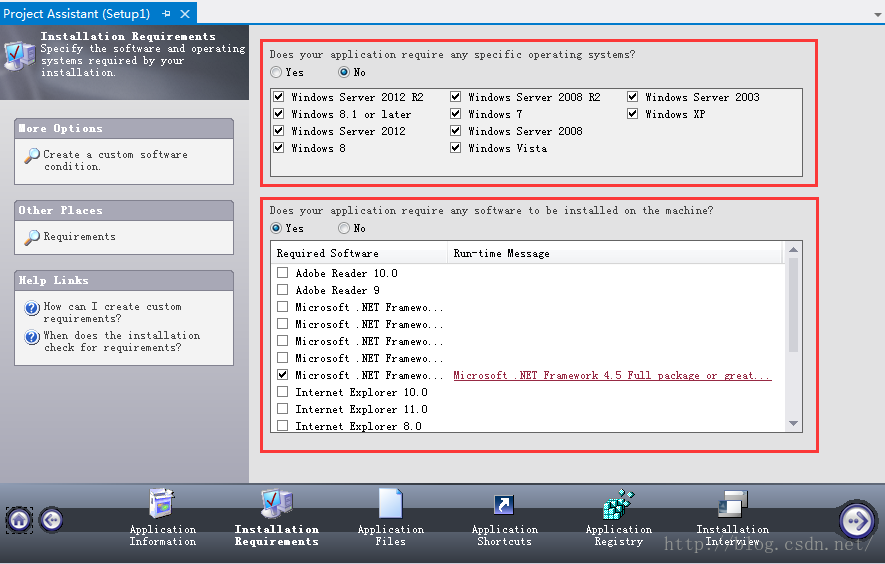Check Adobe Reader 10.0
Image resolution: width=885 pixels, height=564 pixels.
click(283, 273)
